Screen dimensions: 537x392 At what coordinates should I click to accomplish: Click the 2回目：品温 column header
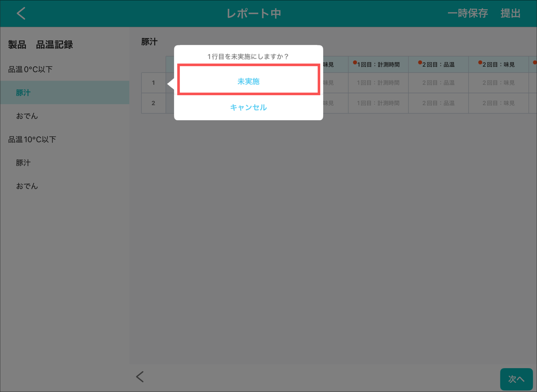[x=438, y=65]
